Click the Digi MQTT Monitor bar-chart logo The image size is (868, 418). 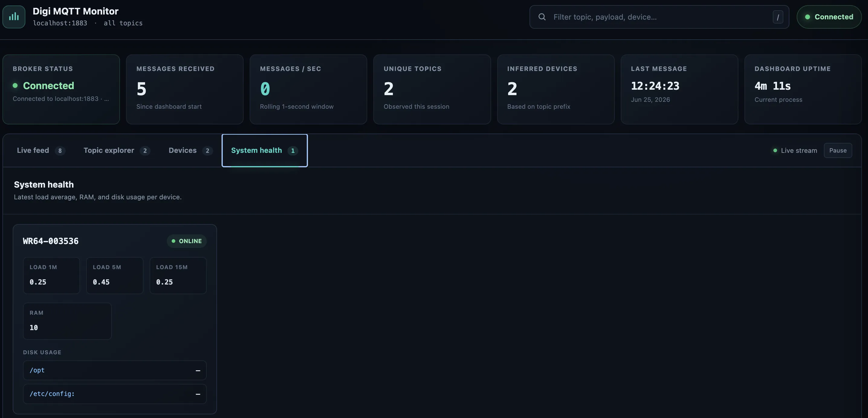(x=14, y=17)
